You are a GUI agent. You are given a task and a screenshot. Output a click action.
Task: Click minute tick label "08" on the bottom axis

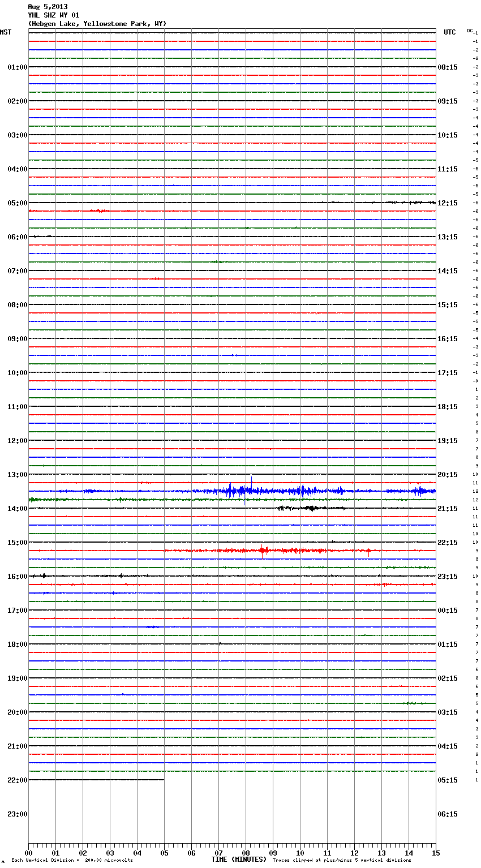point(246,853)
